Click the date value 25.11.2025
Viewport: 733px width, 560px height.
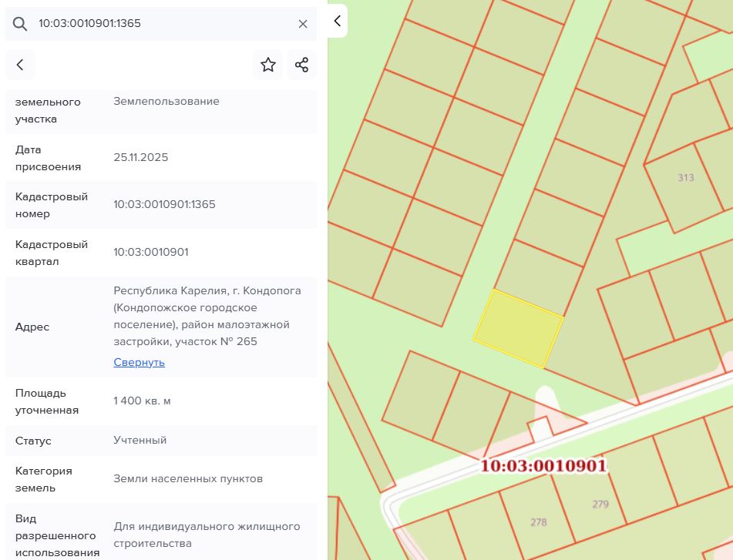click(141, 157)
